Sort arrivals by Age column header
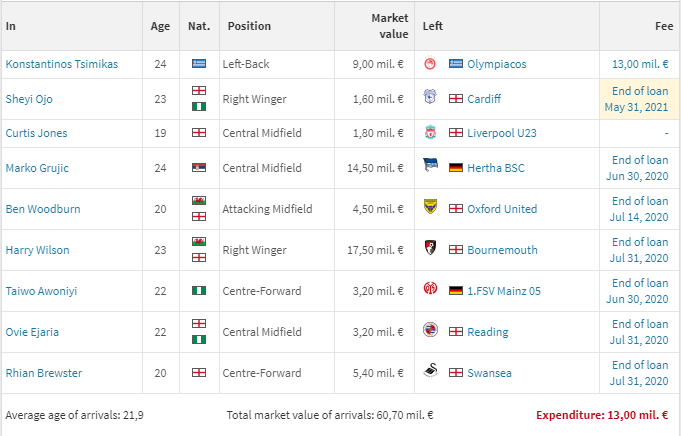The width and height of the screenshot is (681, 436). pos(160,26)
